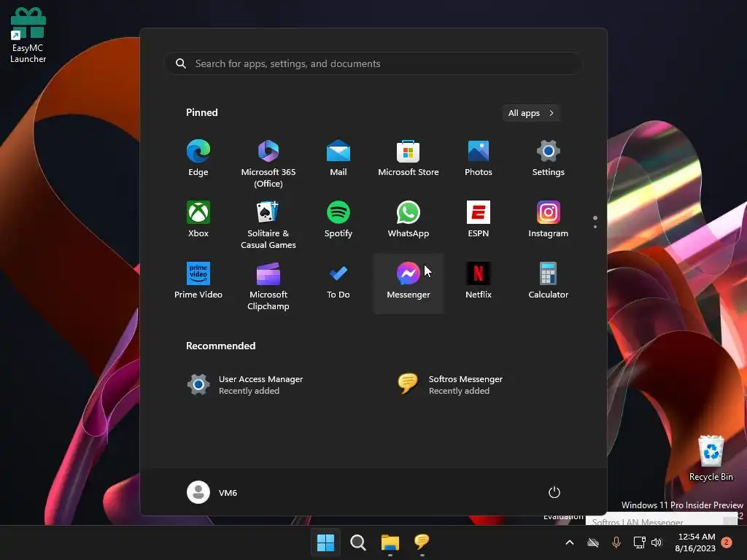This screenshot has width=747, height=560.
Task: Click the Windows Start button on taskbar
Action: click(x=326, y=542)
